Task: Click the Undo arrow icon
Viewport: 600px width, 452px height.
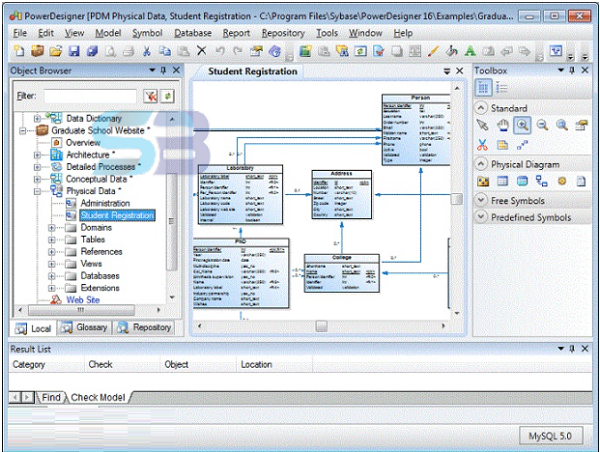Action: [x=220, y=51]
